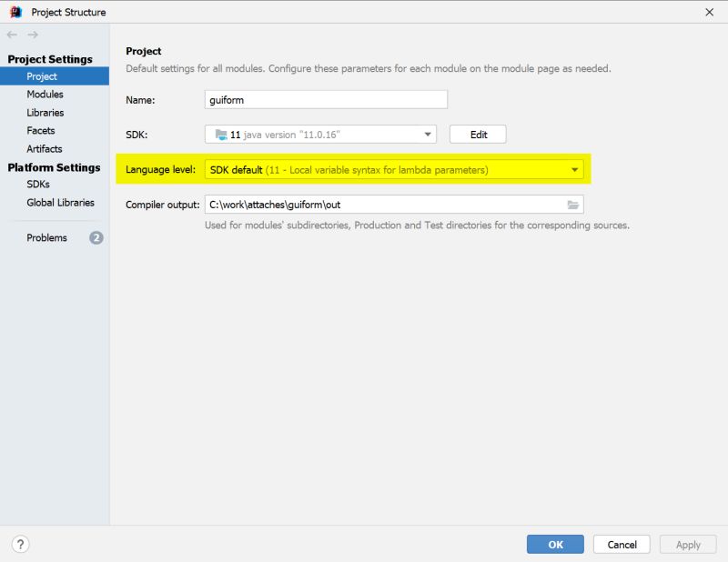This screenshot has width=728, height=562.
Task: Switch to the Modules settings page
Action: (x=46, y=94)
